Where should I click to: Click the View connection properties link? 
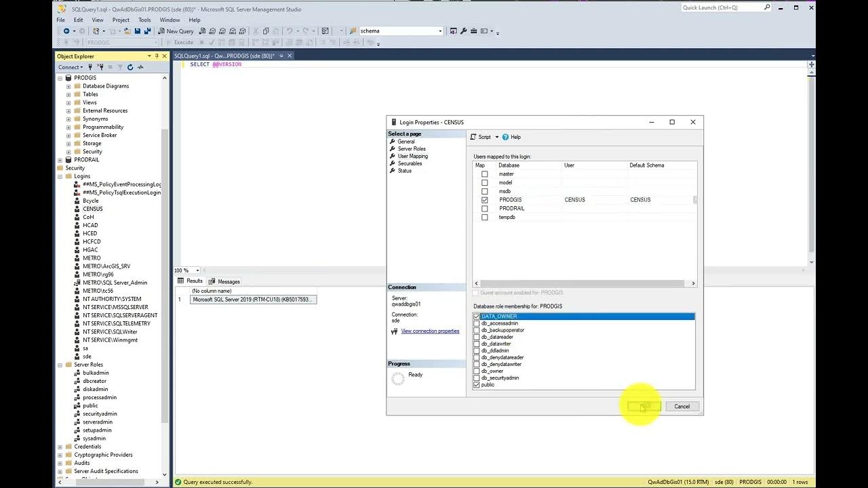click(x=430, y=331)
